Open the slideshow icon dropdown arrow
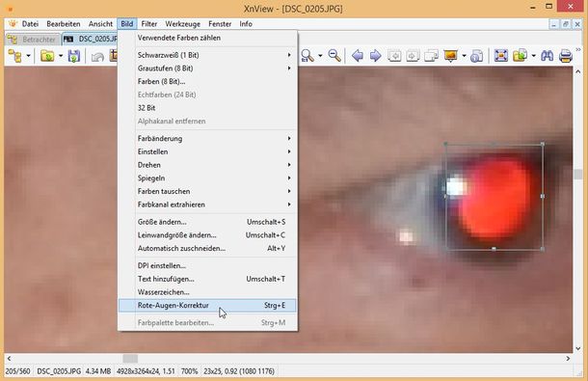Screen dimensions: 588x381 coord(464,56)
